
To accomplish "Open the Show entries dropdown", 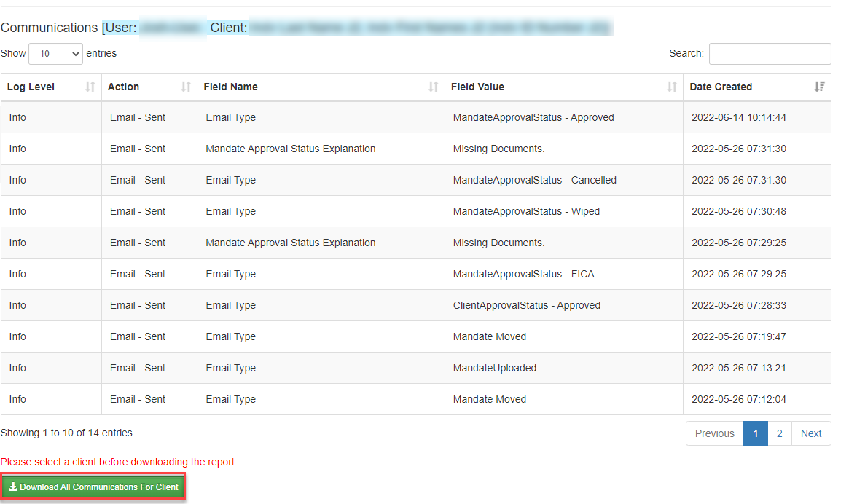I will pos(56,54).
